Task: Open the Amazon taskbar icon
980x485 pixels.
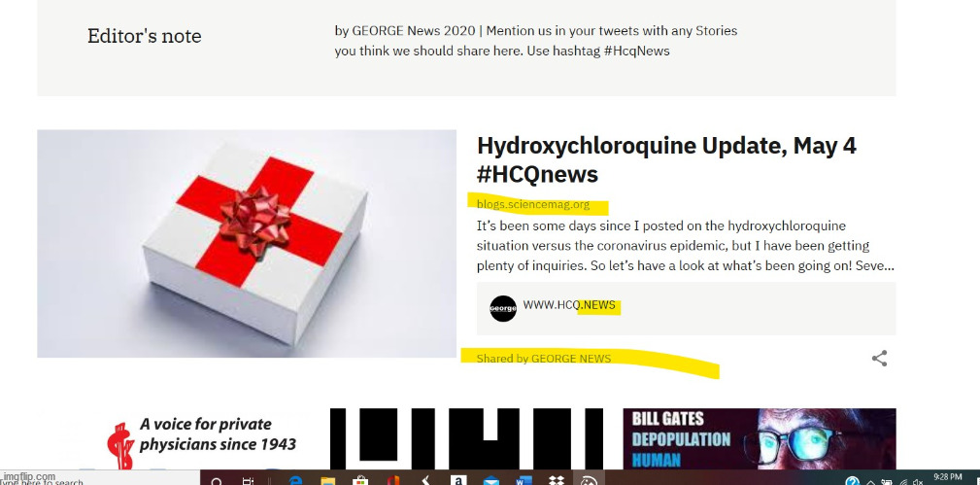Action: click(458, 481)
